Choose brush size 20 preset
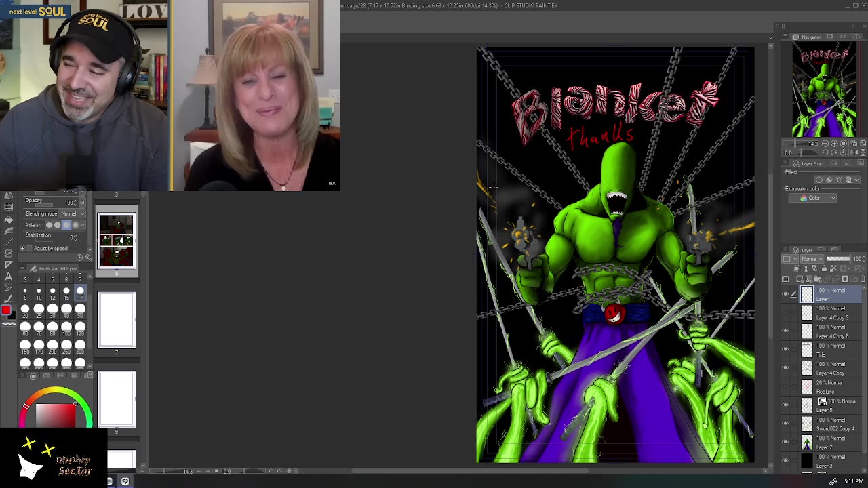 [x=25, y=312]
